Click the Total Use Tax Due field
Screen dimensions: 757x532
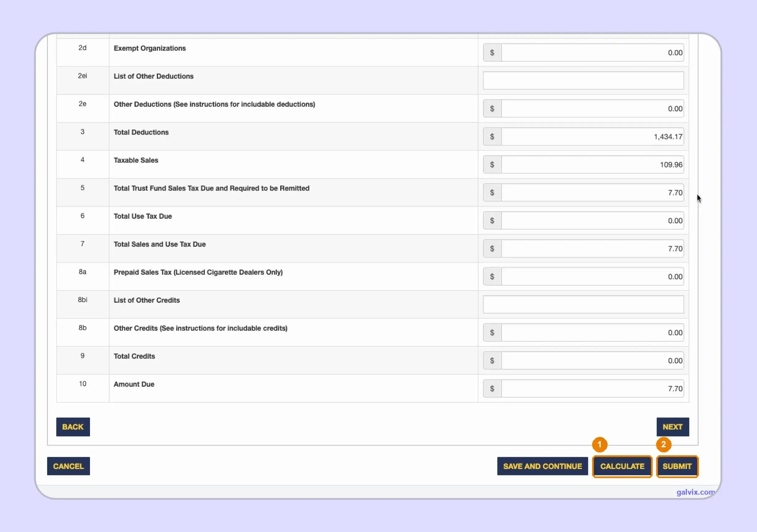[x=592, y=221]
